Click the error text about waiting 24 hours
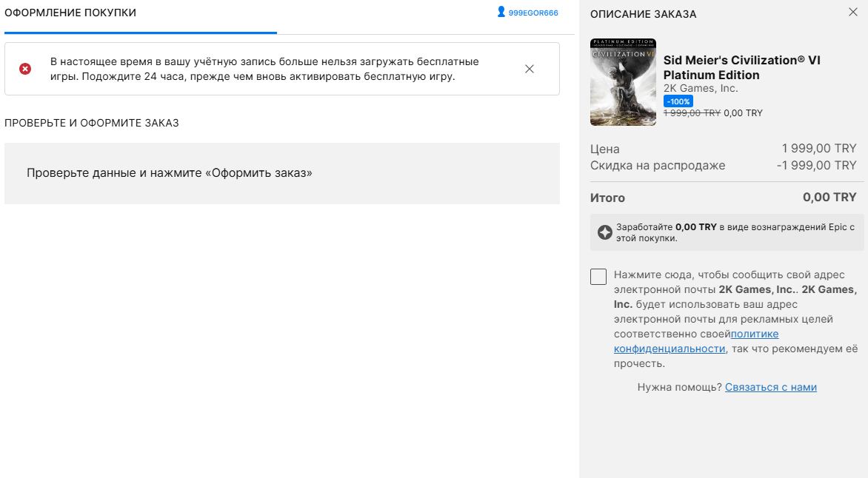Image resolution: width=868 pixels, height=478 pixels. tap(264, 69)
